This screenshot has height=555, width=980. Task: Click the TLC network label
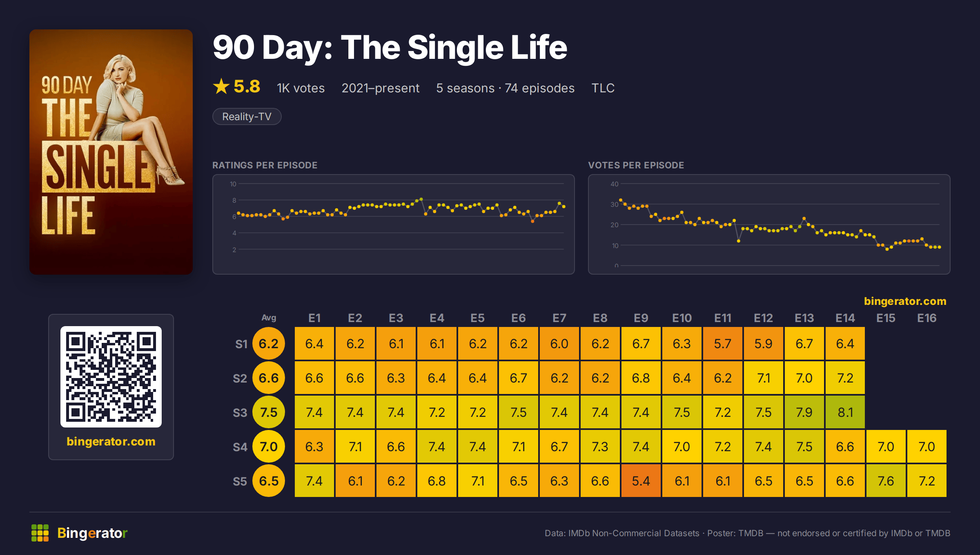603,88
